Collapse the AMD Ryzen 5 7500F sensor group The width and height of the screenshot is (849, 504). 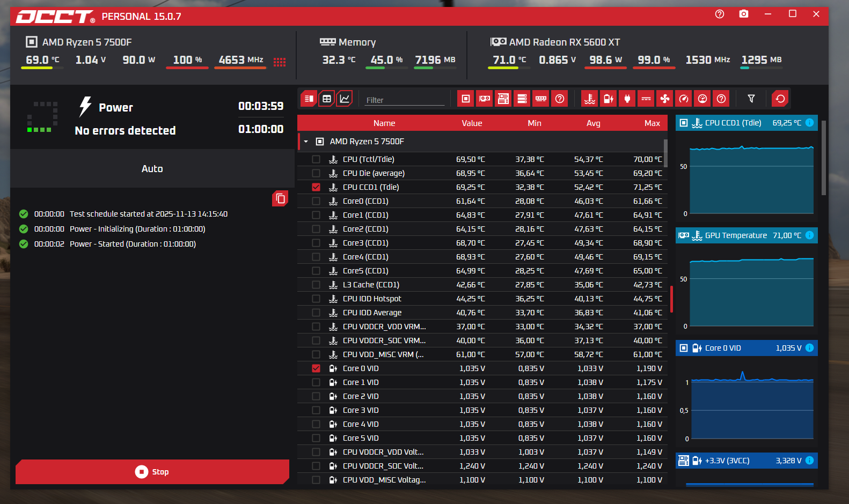point(306,142)
